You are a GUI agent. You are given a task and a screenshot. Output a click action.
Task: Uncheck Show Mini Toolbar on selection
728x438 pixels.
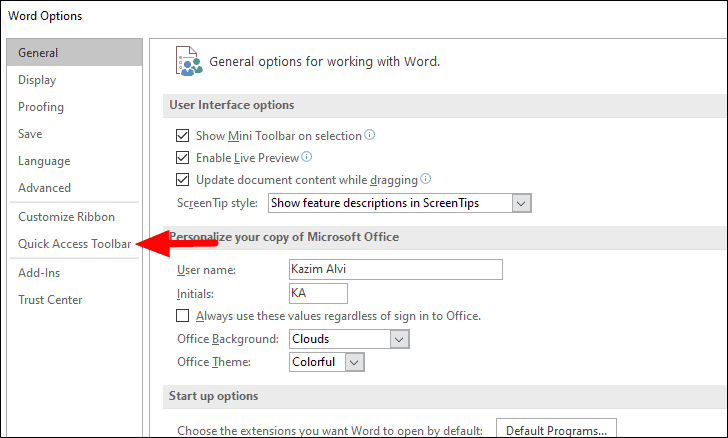[x=182, y=136]
